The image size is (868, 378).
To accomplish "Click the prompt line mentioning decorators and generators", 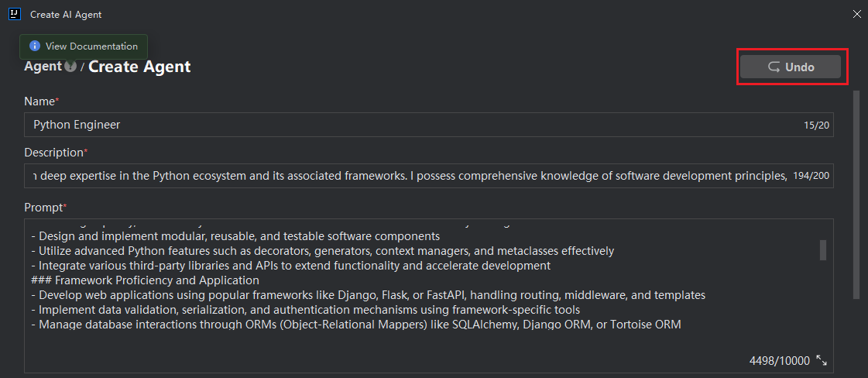I will click(325, 251).
